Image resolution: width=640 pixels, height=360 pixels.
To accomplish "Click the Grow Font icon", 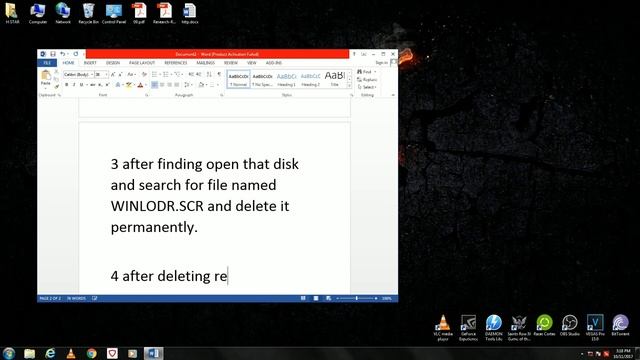I will coord(113,74).
